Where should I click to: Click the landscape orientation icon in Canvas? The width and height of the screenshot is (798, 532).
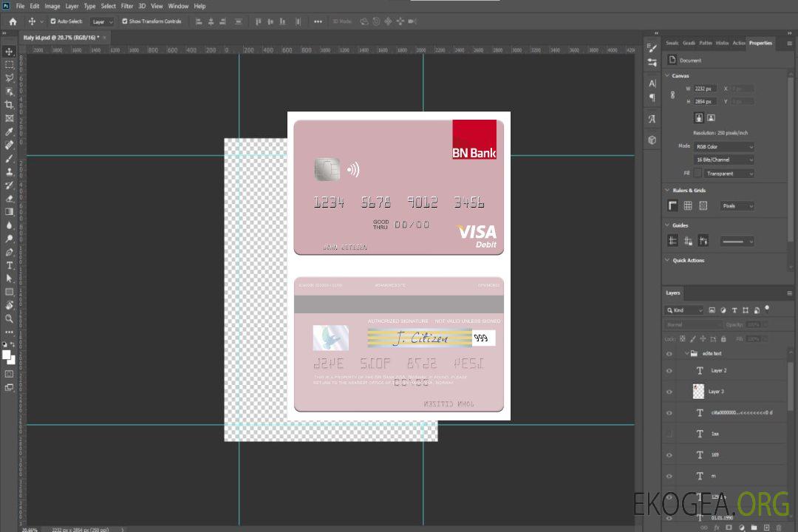pyautogui.click(x=711, y=117)
